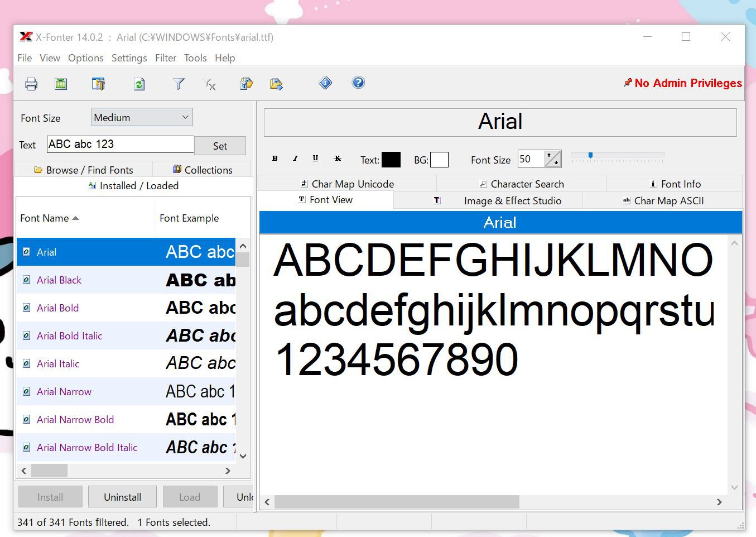This screenshot has height=537, width=756.
Task: Click the filter funnel icon
Action: pos(179,84)
